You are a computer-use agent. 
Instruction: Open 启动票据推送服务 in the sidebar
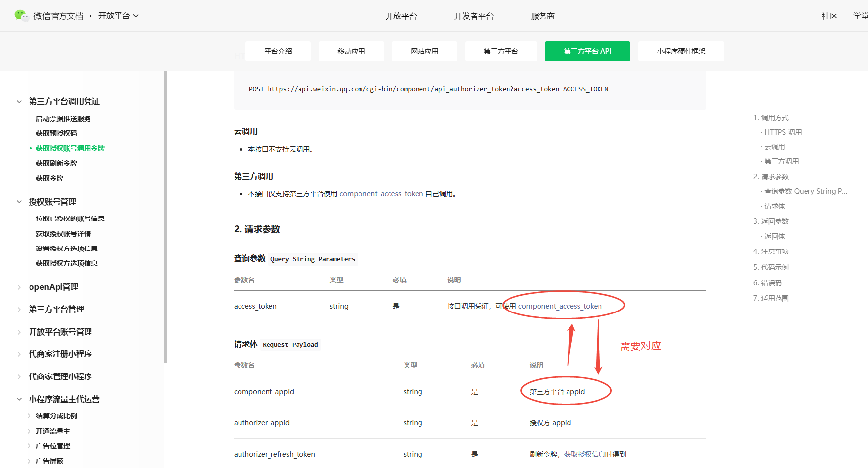coord(63,119)
